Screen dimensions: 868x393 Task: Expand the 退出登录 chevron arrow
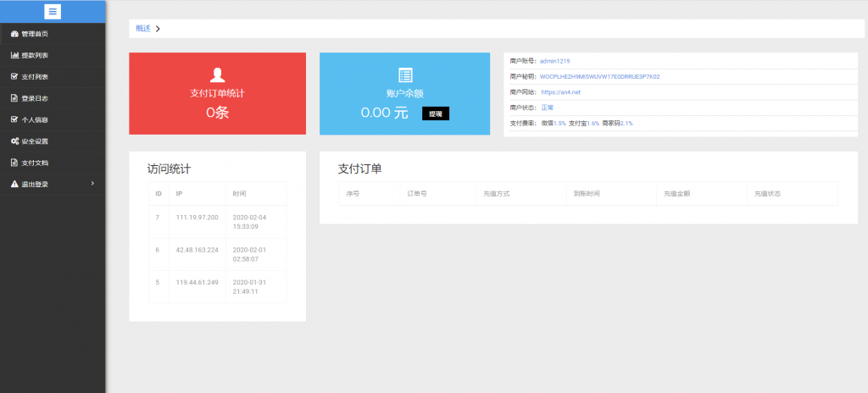92,183
